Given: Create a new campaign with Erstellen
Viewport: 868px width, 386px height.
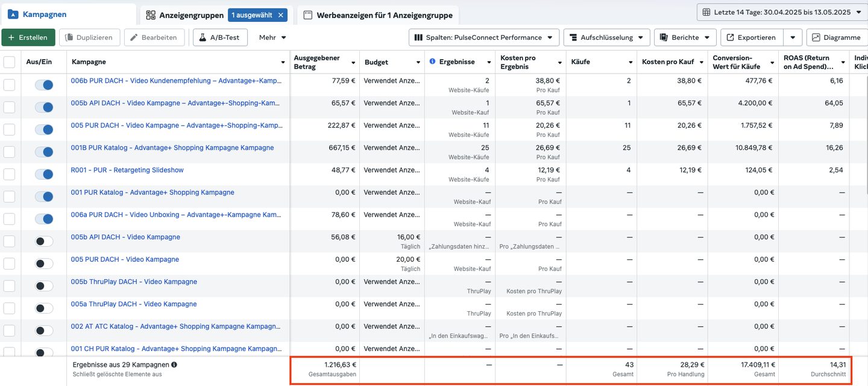Looking at the screenshot, I should tap(28, 37).
